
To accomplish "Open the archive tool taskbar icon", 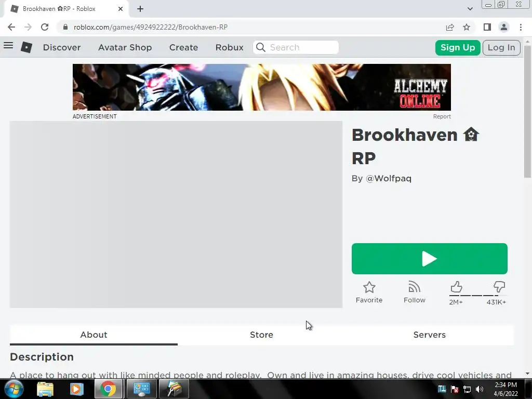I will (175, 389).
